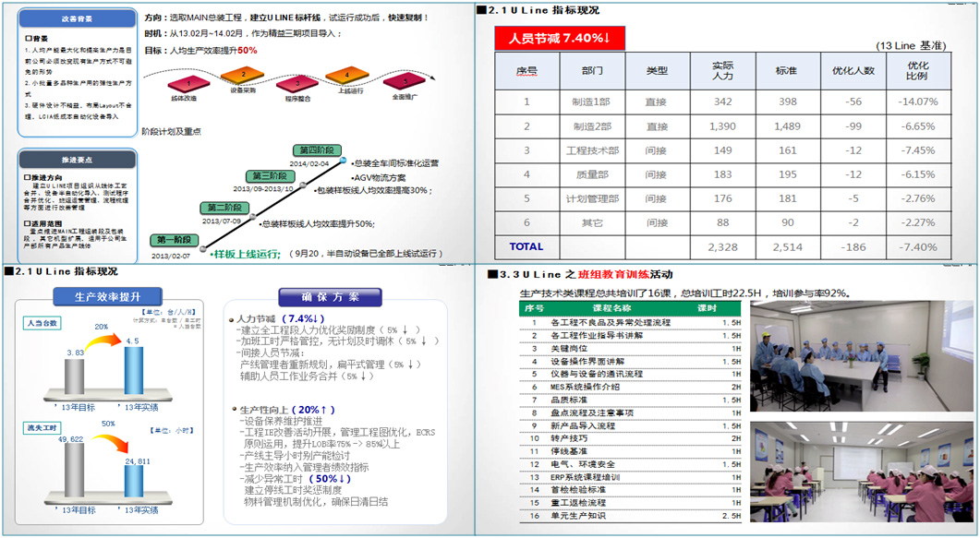980x538 pixels.
Task: Click the 流失工时 chart label
Action: pos(42,428)
